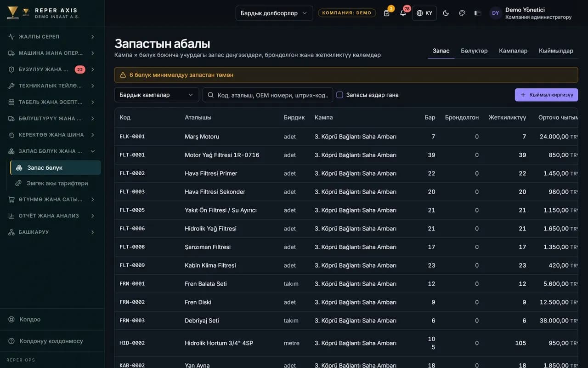Click the DY user avatar
Viewport: 588px width, 368px height.
[x=495, y=13]
